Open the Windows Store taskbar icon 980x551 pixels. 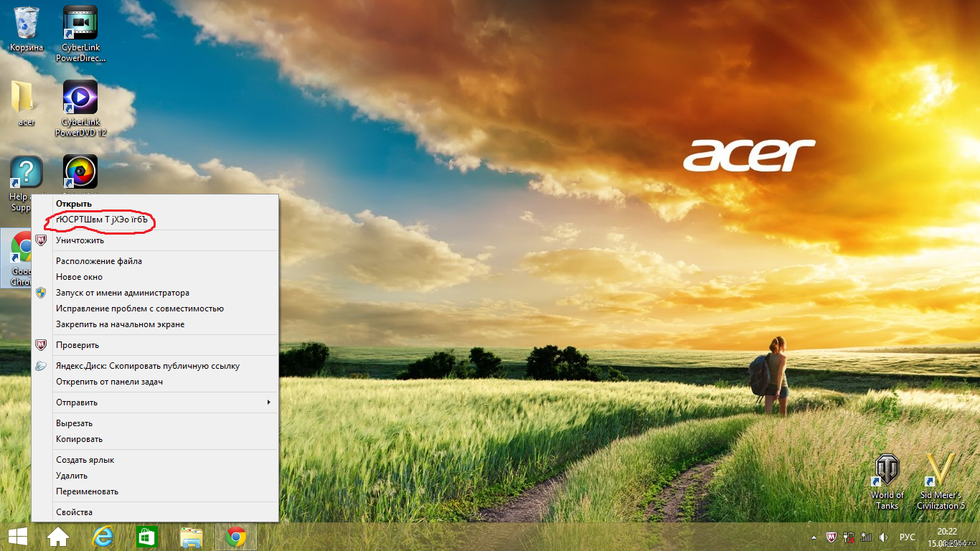146,537
